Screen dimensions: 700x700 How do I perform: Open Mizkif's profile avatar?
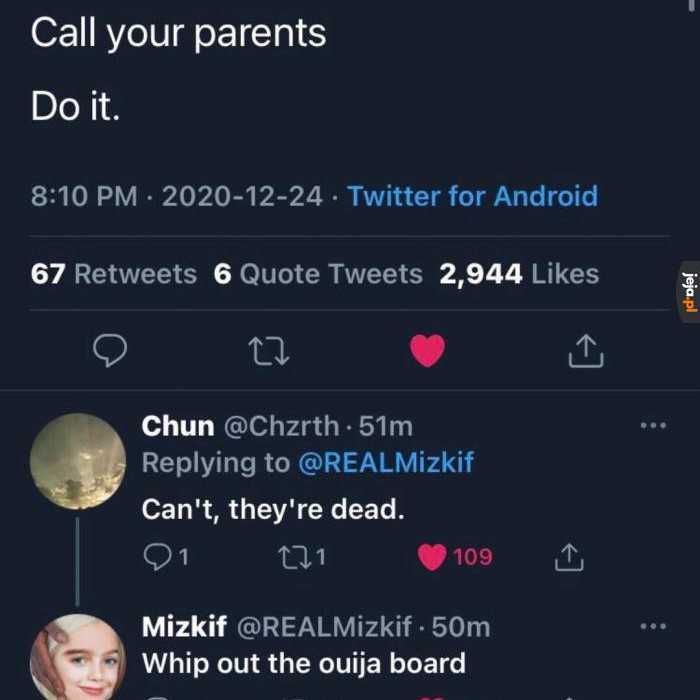tap(78, 660)
